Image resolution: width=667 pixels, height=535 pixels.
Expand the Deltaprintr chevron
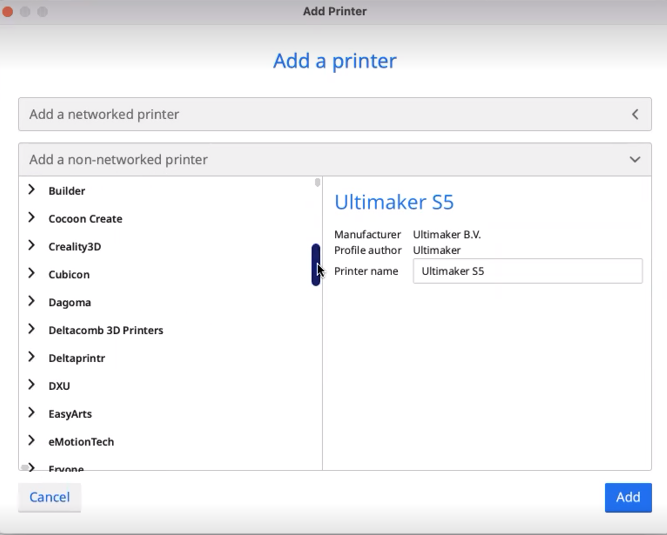click(31, 357)
